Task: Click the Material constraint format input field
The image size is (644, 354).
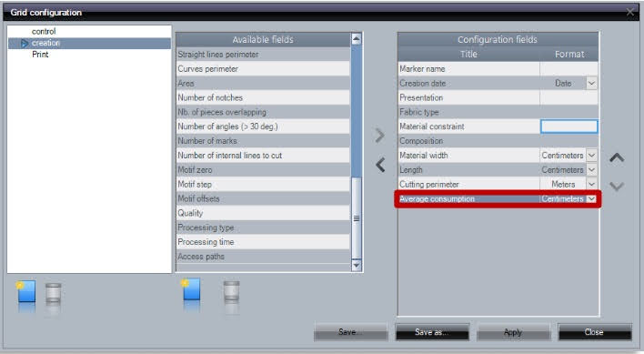Action: point(569,126)
